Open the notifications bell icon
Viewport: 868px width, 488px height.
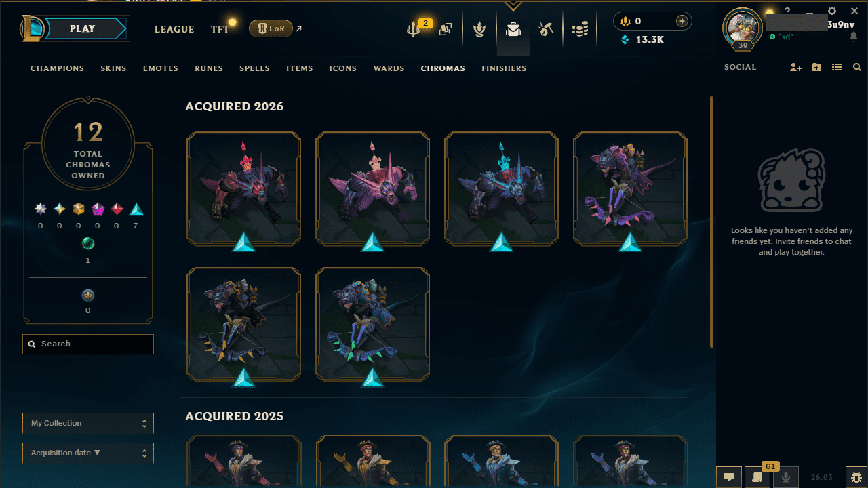854,37
